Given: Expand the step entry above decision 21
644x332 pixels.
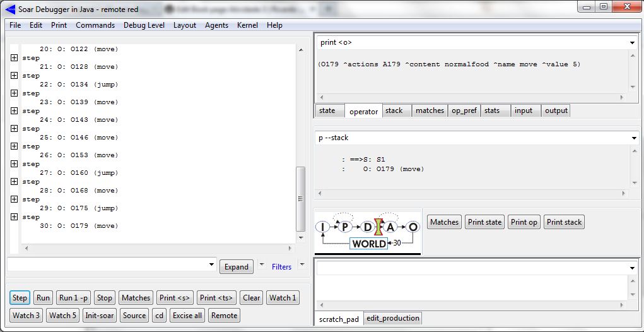Looking at the screenshot, I should [15, 58].
